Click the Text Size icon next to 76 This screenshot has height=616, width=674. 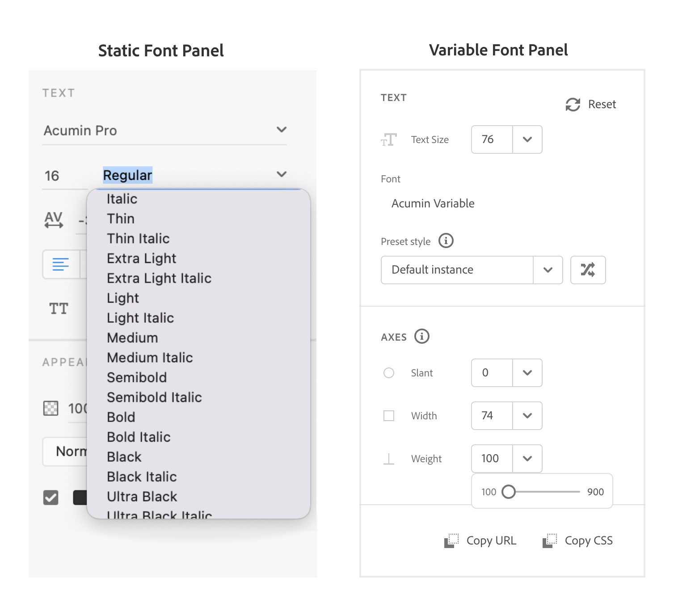click(x=388, y=139)
